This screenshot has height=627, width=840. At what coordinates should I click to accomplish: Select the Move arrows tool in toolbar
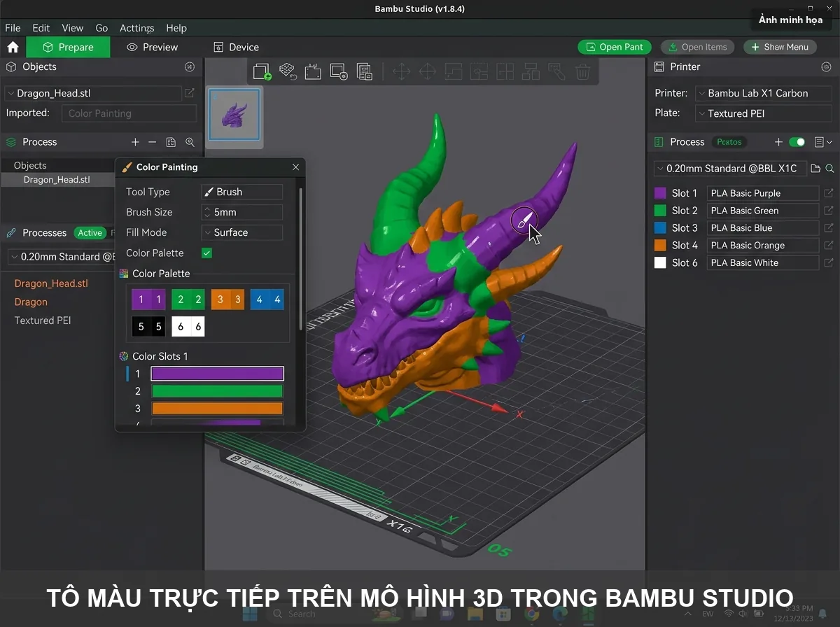pyautogui.click(x=402, y=71)
